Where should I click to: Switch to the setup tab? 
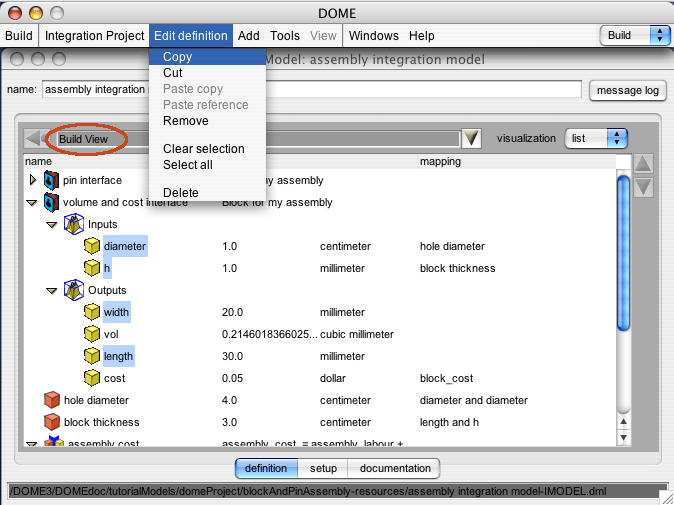(323, 468)
